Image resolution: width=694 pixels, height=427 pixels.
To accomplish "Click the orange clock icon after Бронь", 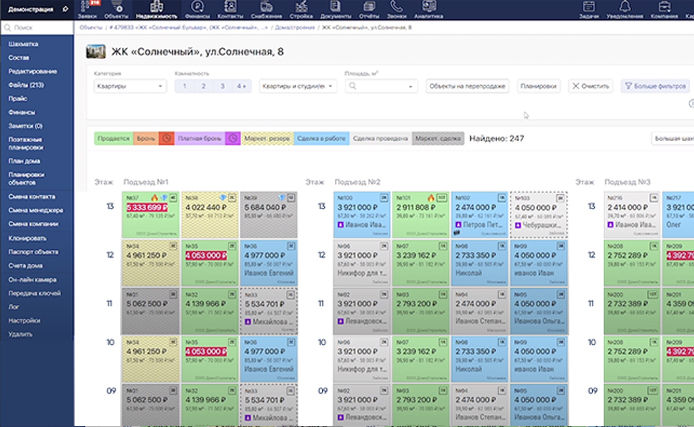I will pyautogui.click(x=166, y=138).
